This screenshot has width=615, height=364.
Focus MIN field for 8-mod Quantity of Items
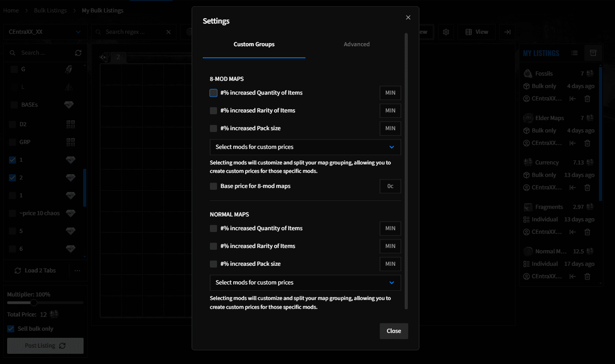(390, 93)
